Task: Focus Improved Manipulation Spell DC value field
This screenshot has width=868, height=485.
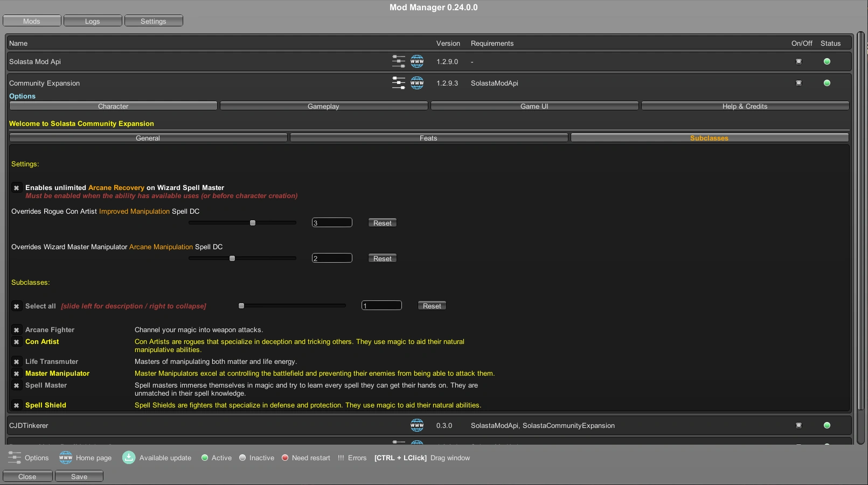Action: coord(332,222)
